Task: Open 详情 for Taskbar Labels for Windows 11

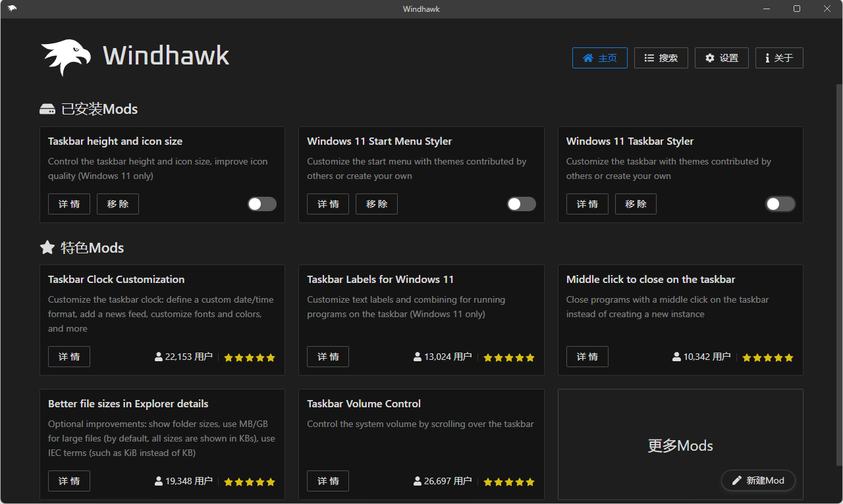Action: [328, 357]
